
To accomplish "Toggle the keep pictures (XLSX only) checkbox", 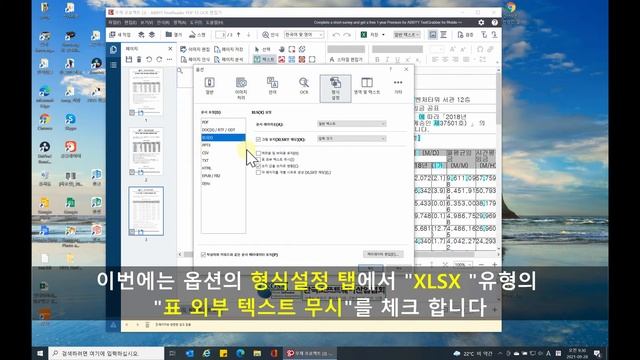I will (258, 139).
